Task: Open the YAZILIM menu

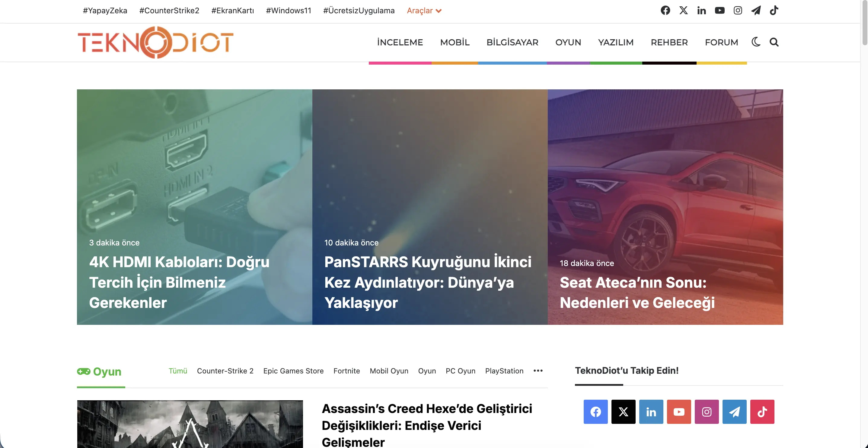Action: [x=616, y=43]
